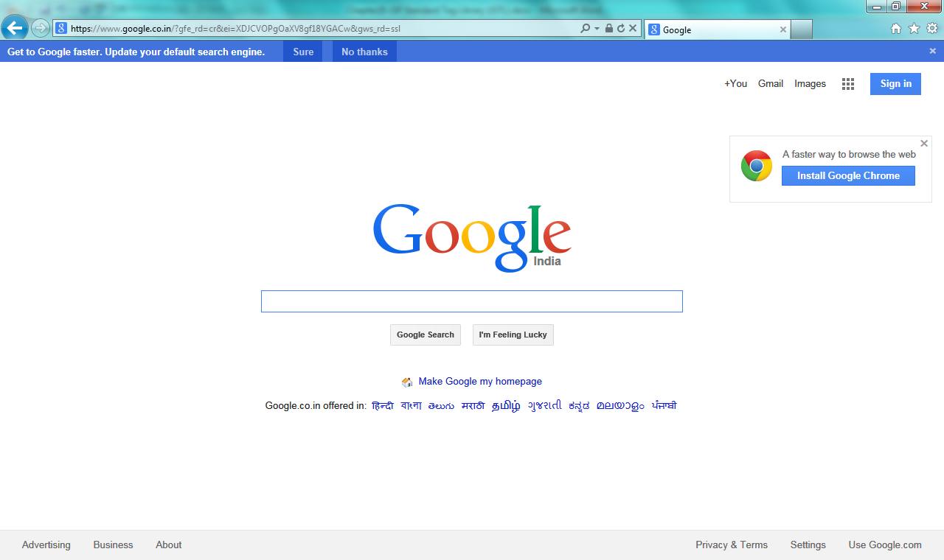Focus the Google search text box

pos(472,301)
